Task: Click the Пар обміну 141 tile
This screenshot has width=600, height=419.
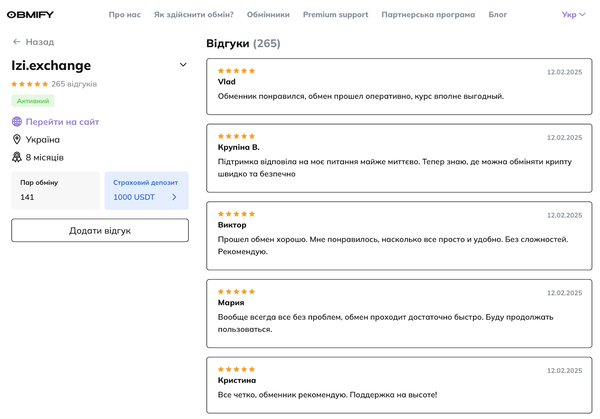Action: coord(55,190)
